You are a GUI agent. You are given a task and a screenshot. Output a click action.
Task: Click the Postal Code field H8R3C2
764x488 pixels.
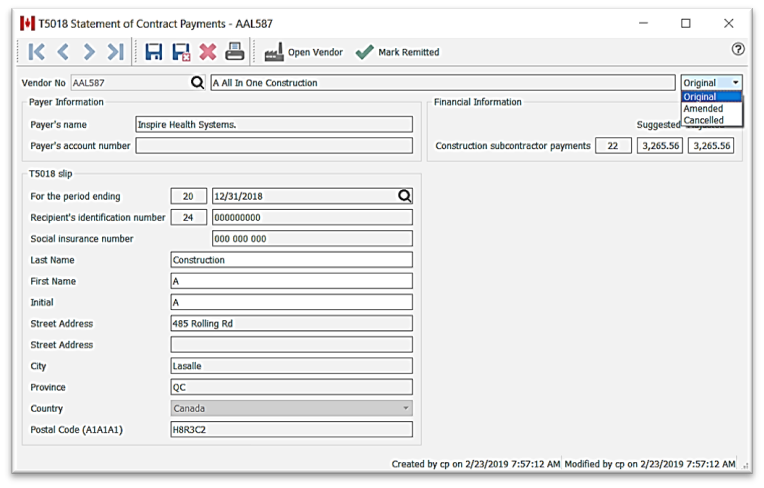coord(291,430)
